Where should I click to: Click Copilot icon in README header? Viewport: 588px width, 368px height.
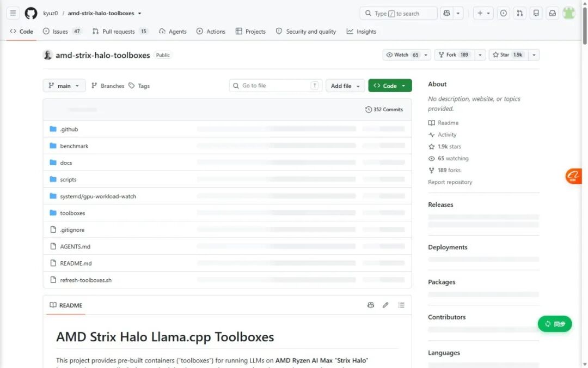click(x=371, y=305)
